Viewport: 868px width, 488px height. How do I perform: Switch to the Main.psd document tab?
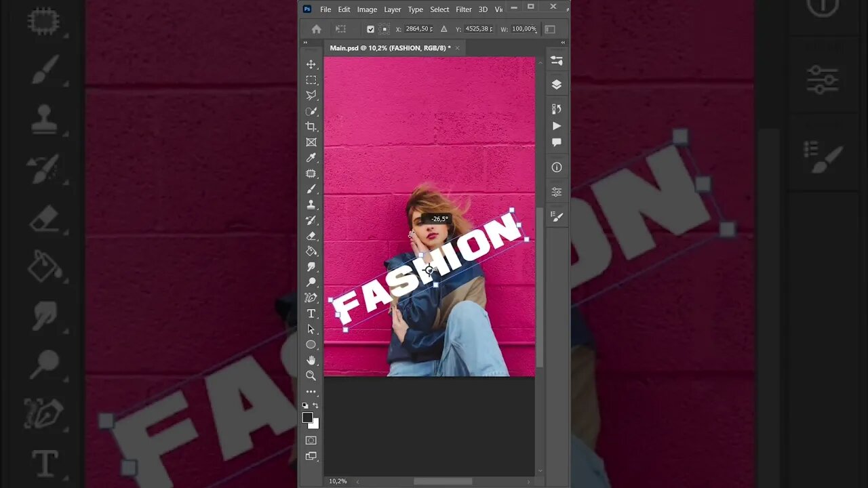pyautogui.click(x=390, y=48)
